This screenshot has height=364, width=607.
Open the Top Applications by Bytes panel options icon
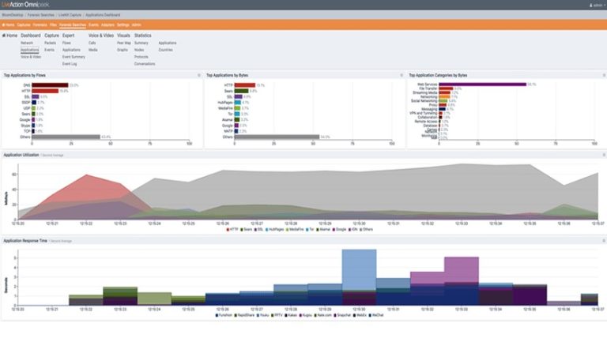pyautogui.click(x=400, y=75)
